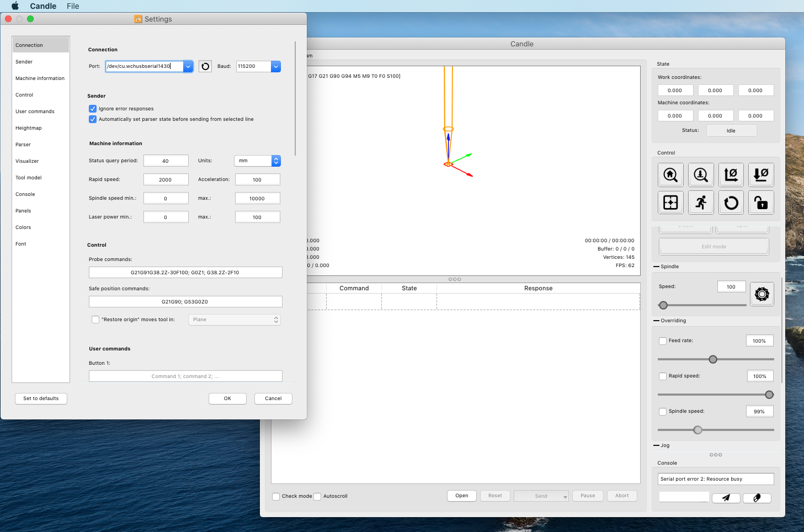Click the Z-probe icon in Control panel

click(701, 175)
